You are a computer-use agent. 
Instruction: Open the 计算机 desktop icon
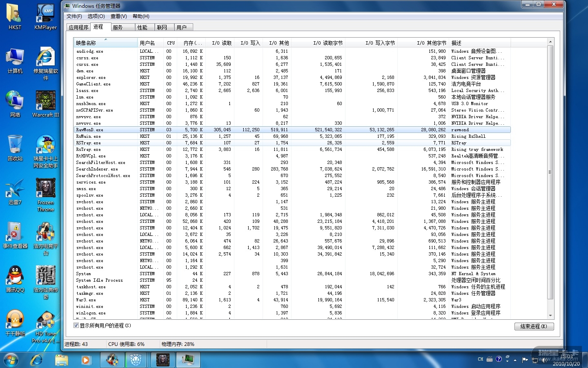coord(15,61)
